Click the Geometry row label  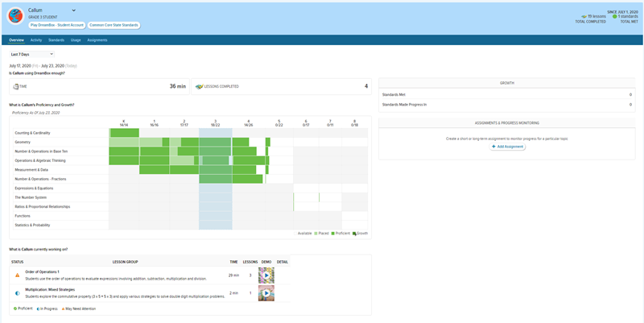coord(21,143)
